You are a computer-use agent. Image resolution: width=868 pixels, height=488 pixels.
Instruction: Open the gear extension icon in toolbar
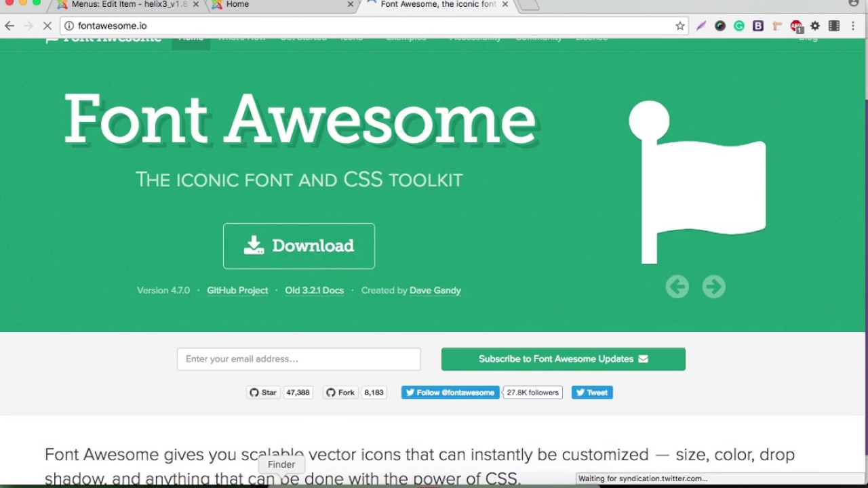tap(815, 26)
